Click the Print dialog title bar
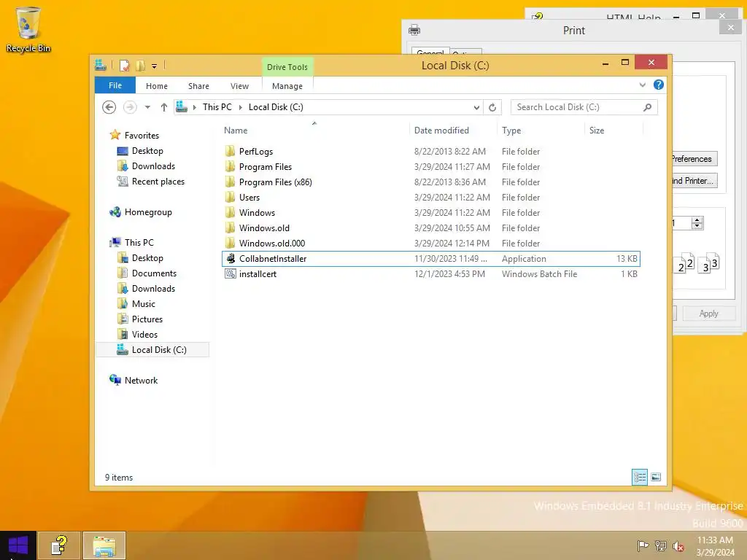Screen dimensions: 747x560 (x=573, y=31)
